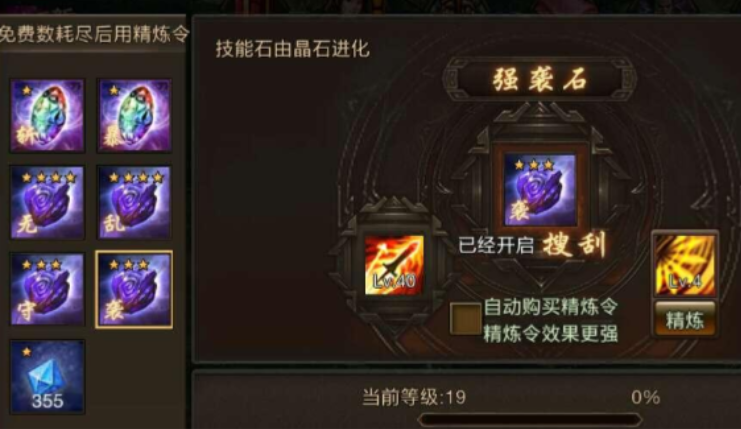Open the flaming sword Lv.40 skill

pos(394,266)
